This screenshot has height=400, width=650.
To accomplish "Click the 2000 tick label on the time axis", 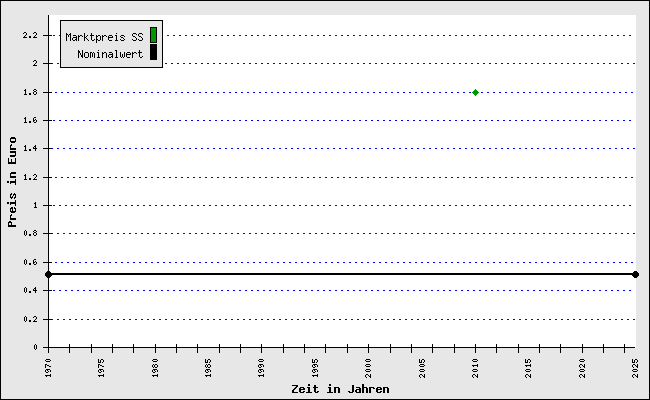I will (369, 366).
